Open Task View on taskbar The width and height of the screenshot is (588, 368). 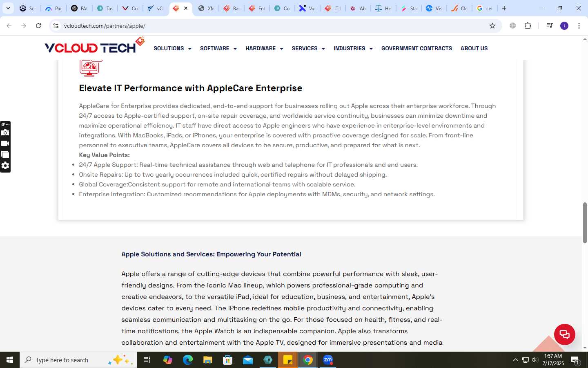(x=147, y=360)
